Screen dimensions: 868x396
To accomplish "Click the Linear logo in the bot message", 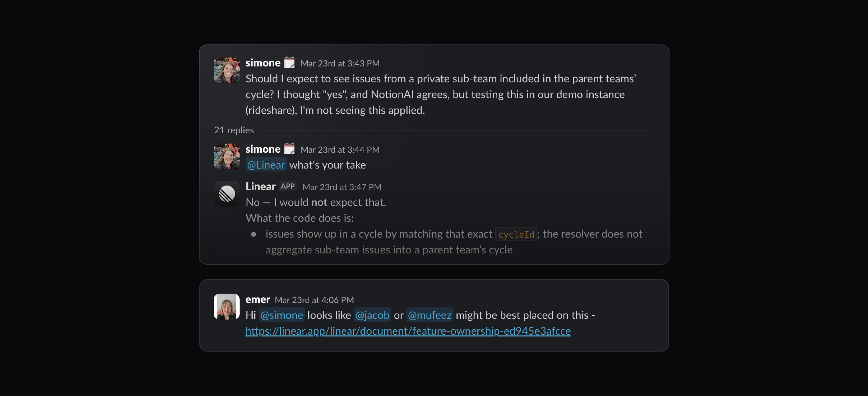I will click(x=226, y=194).
